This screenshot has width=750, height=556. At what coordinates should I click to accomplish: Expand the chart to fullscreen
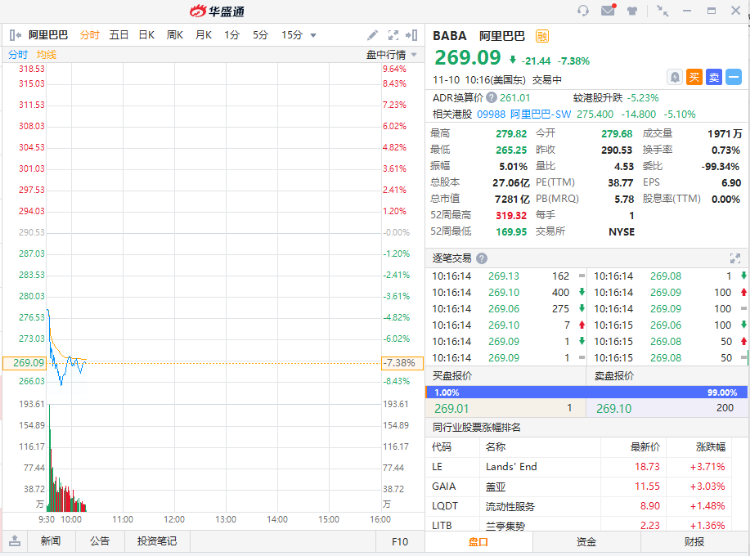click(393, 35)
